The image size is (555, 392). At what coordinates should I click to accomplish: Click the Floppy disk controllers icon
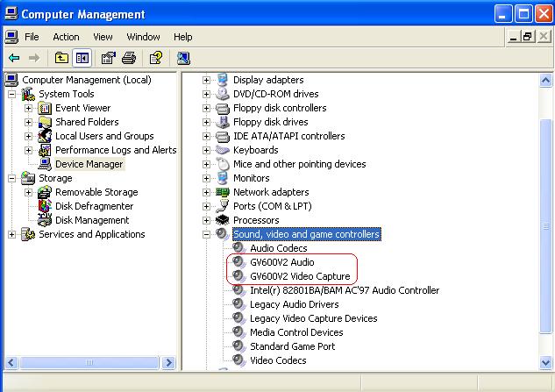point(223,108)
